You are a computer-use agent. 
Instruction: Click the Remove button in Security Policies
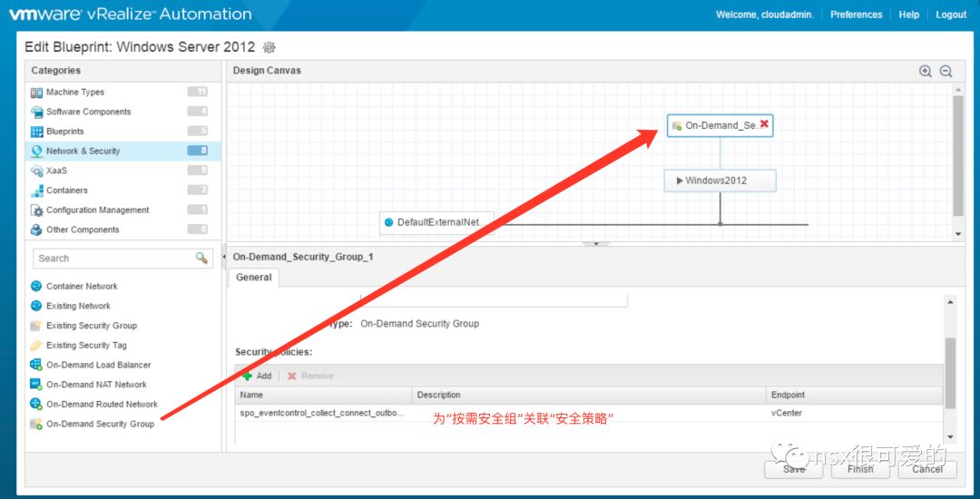[x=310, y=376]
